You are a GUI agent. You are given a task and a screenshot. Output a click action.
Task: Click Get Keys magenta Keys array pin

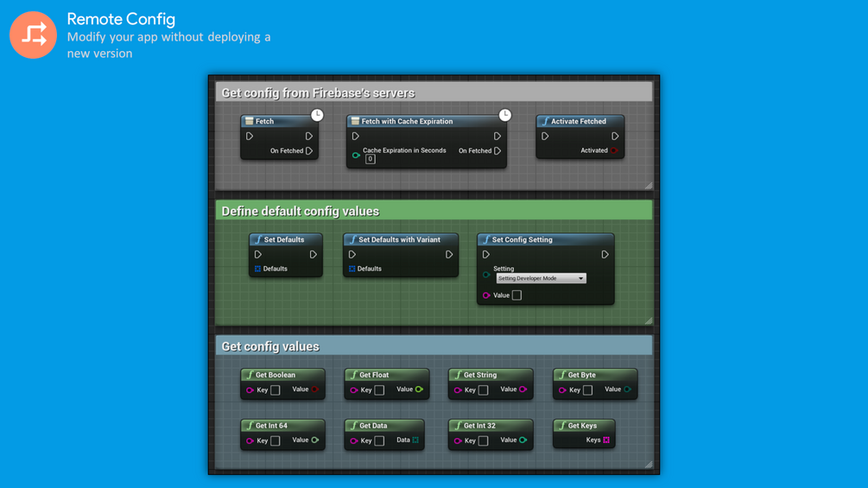tap(606, 440)
